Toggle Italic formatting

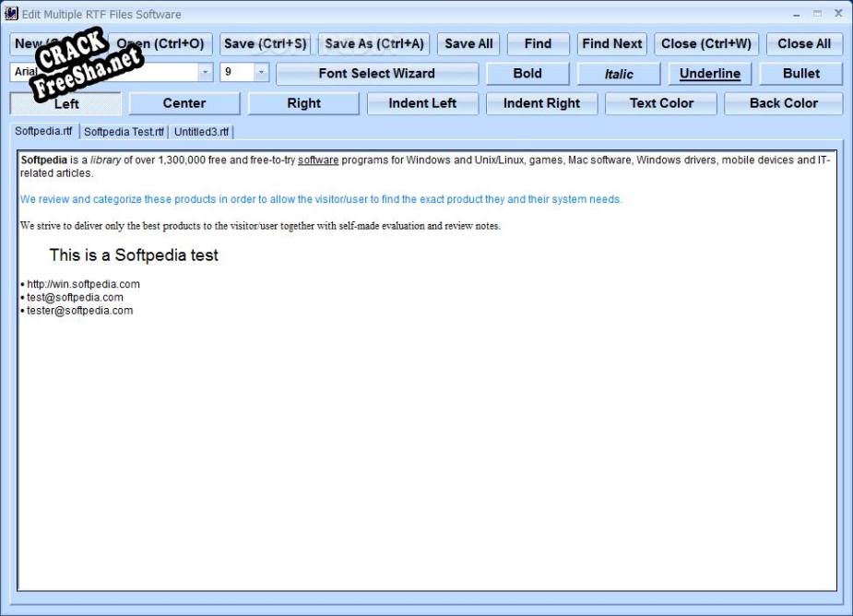tap(619, 74)
